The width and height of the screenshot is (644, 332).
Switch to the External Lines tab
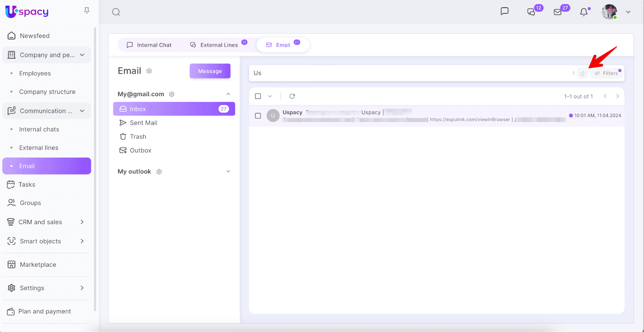pos(215,45)
